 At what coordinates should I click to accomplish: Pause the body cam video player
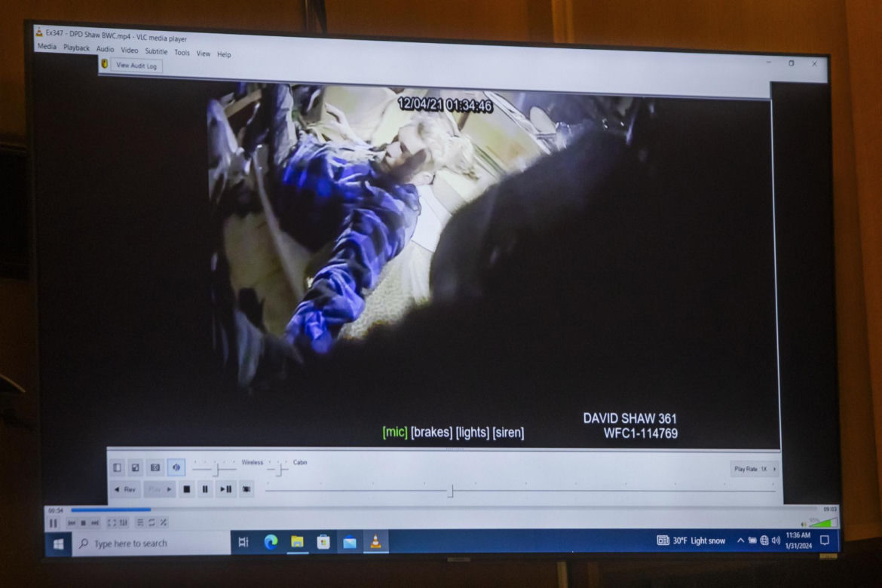point(205,489)
